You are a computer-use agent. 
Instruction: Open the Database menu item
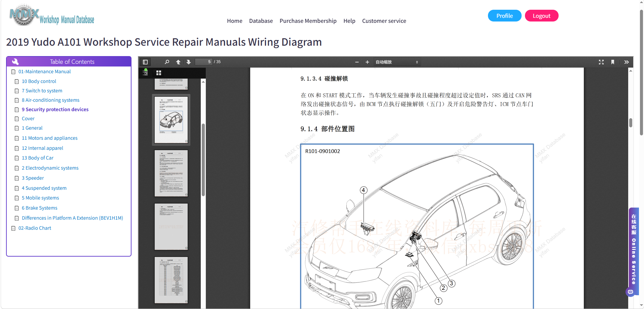pyautogui.click(x=261, y=21)
